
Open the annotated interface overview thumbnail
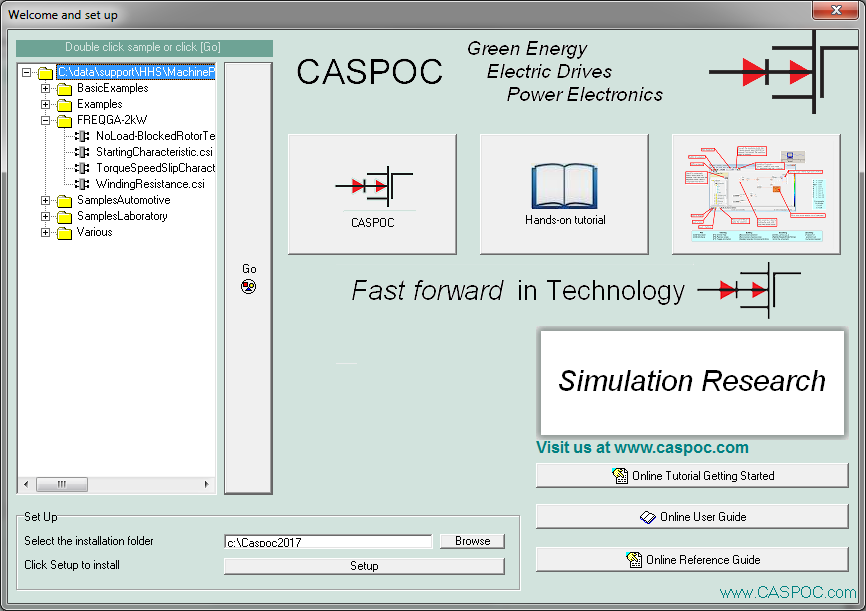[756, 194]
